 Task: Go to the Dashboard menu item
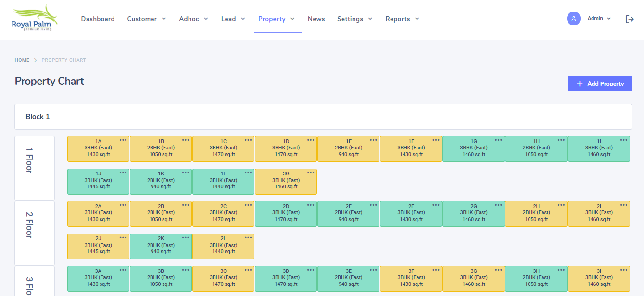point(98,19)
